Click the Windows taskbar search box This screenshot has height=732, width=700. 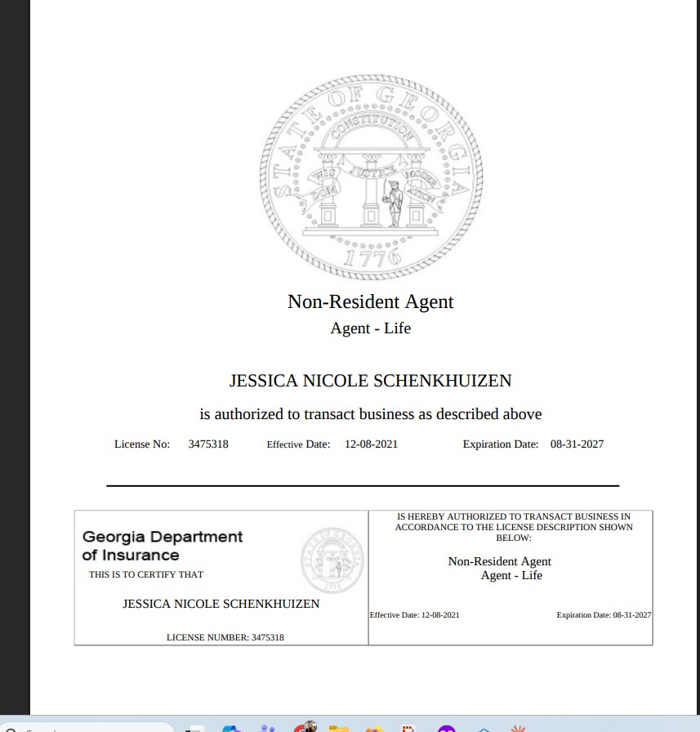pyautogui.click(x=87, y=727)
